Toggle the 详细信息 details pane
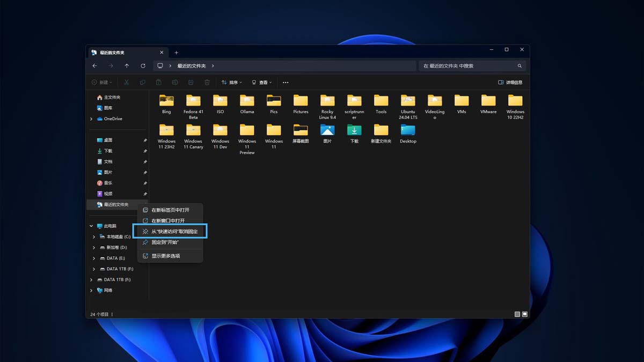This screenshot has width=644, height=362. click(x=510, y=83)
